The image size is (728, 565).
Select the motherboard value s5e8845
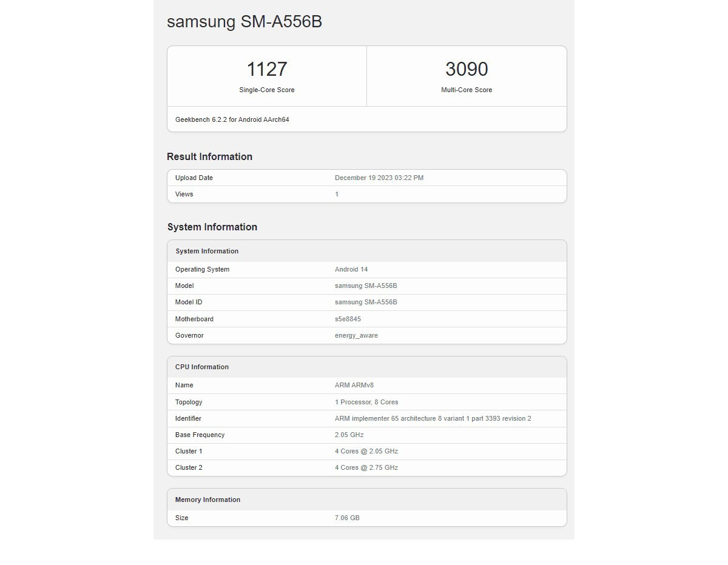tap(348, 319)
